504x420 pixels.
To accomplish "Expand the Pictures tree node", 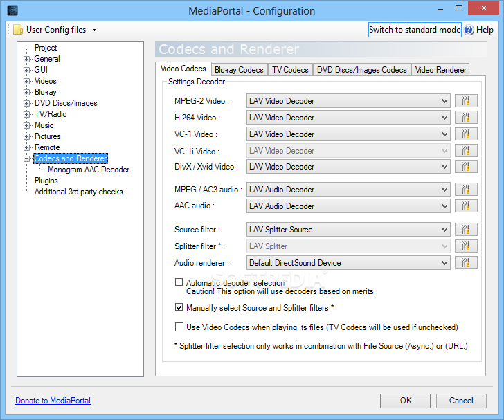I will click(x=27, y=136).
